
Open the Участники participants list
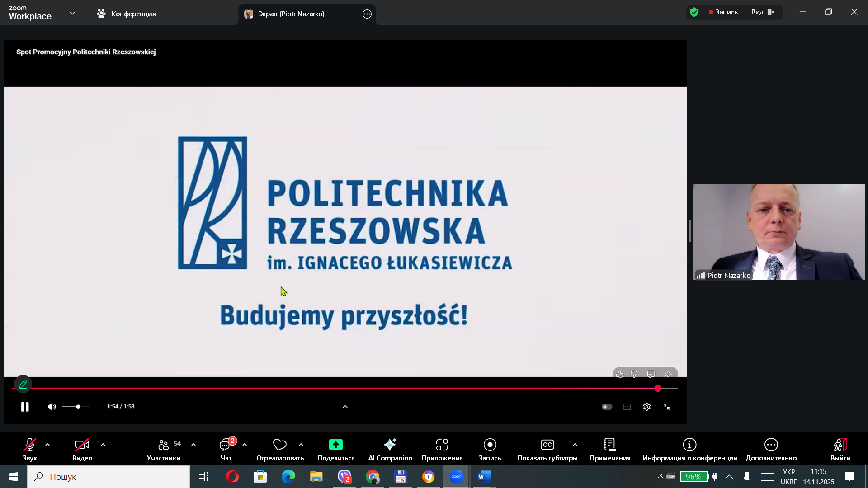(163, 449)
